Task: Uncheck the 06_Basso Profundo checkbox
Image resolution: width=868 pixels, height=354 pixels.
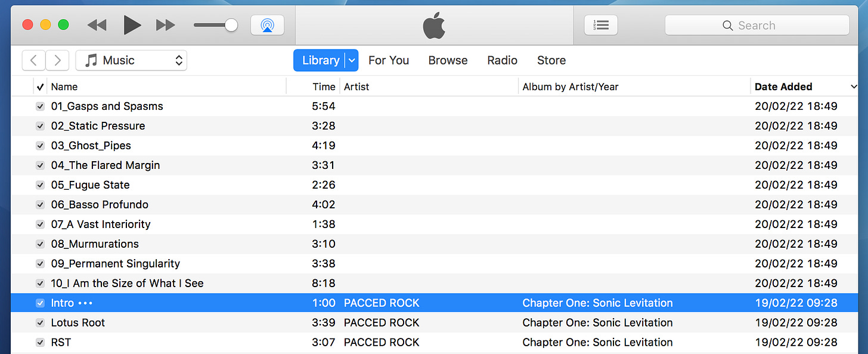Action: 40,205
